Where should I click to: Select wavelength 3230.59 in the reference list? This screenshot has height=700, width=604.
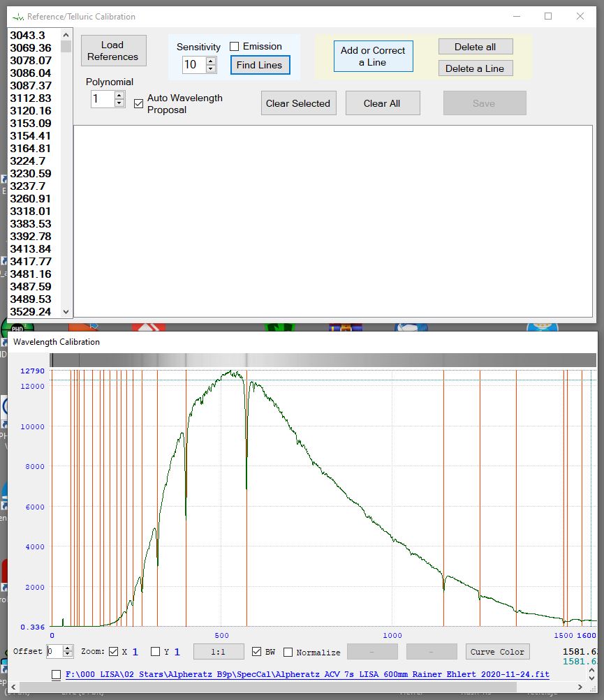point(31,174)
